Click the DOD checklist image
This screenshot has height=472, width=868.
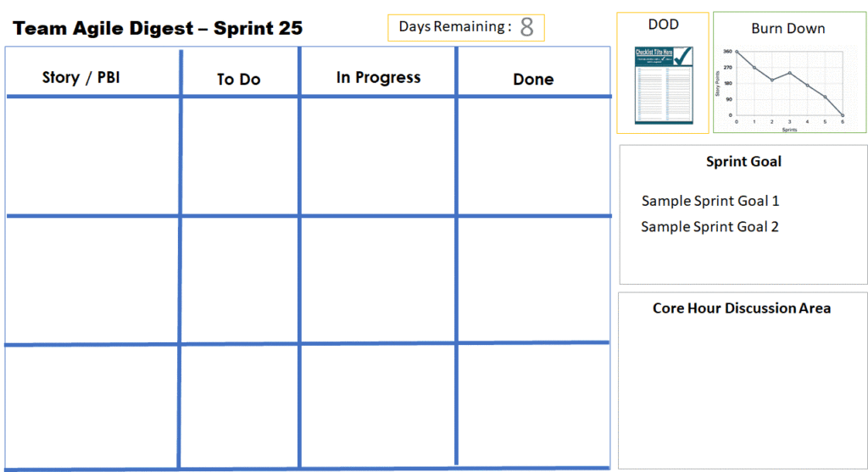pyautogui.click(x=663, y=86)
